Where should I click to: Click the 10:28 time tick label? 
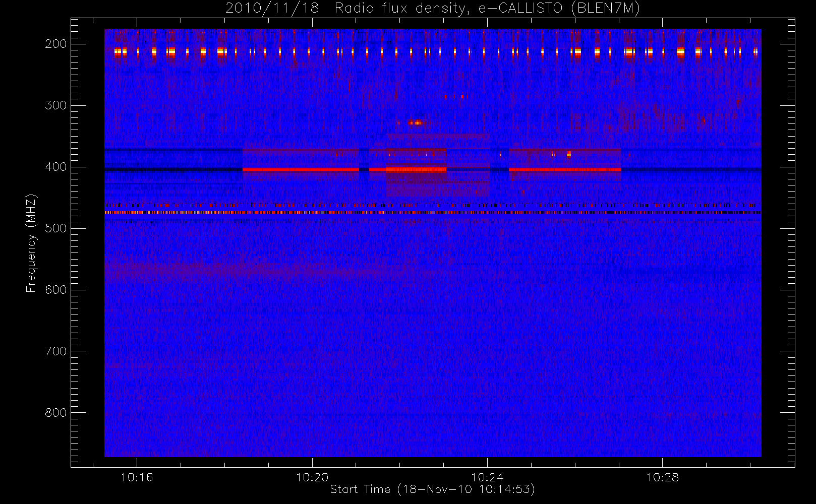point(663,477)
